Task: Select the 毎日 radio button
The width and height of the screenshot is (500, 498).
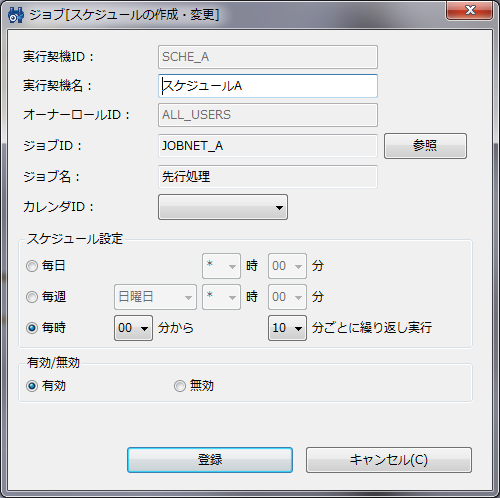Action: [32, 266]
